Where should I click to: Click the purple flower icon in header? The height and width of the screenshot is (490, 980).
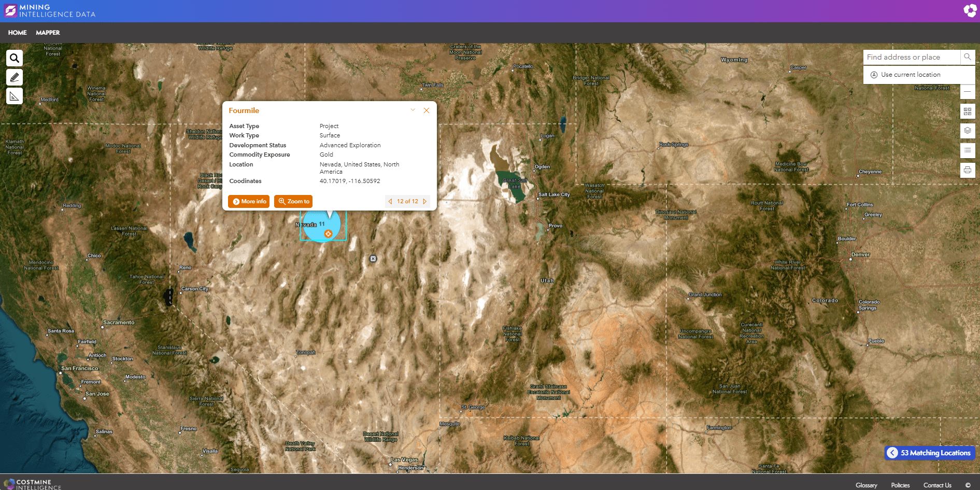(970, 10)
